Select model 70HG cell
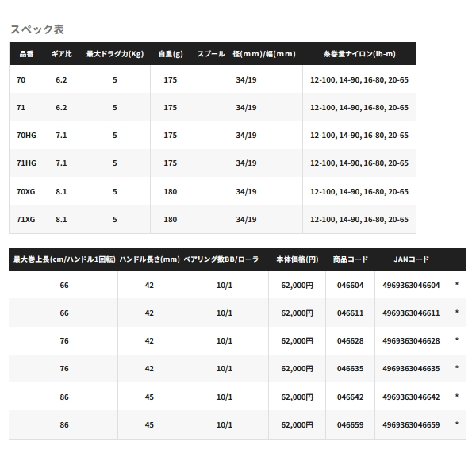Screen dimensions: 476x476 (26, 136)
